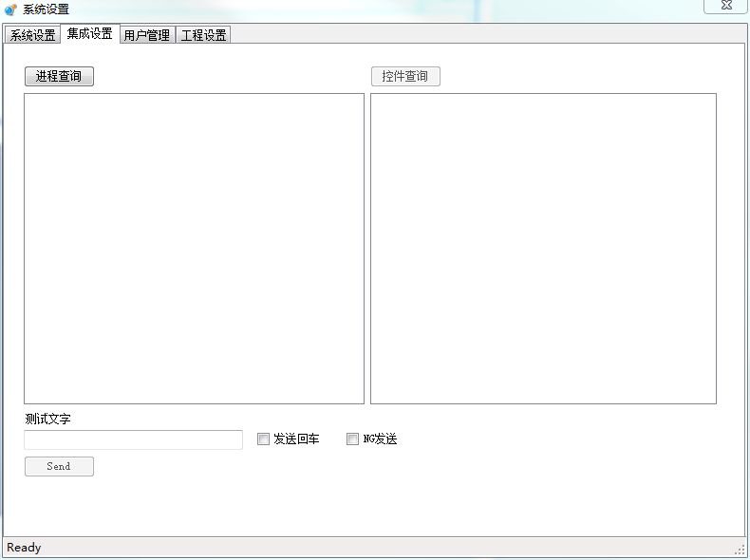Click the app icon in the title bar
Image resolution: width=750 pixels, height=560 pixels.
point(10,9)
